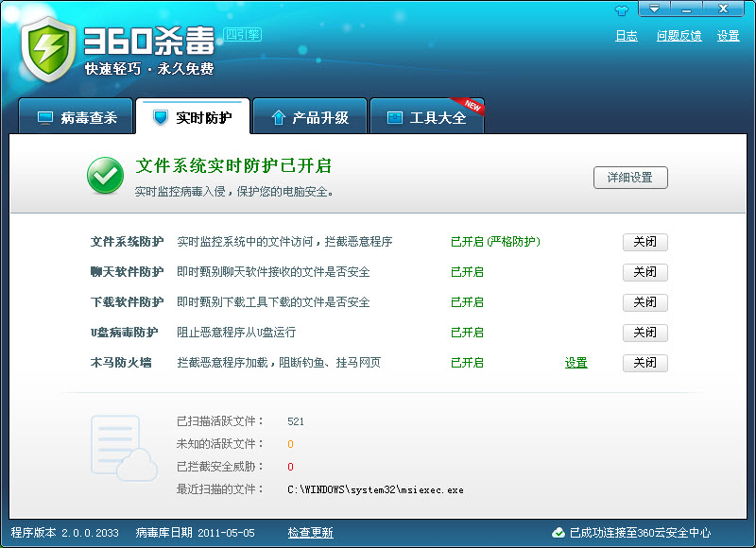
Task: Click the 文件系统实时防护已开启 heading
Action: point(233,165)
